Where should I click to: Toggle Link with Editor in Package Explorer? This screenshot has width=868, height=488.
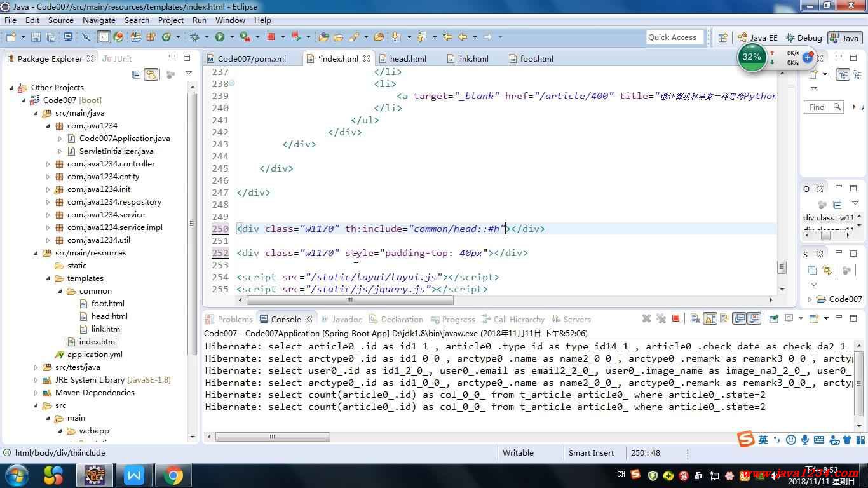(x=151, y=74)
